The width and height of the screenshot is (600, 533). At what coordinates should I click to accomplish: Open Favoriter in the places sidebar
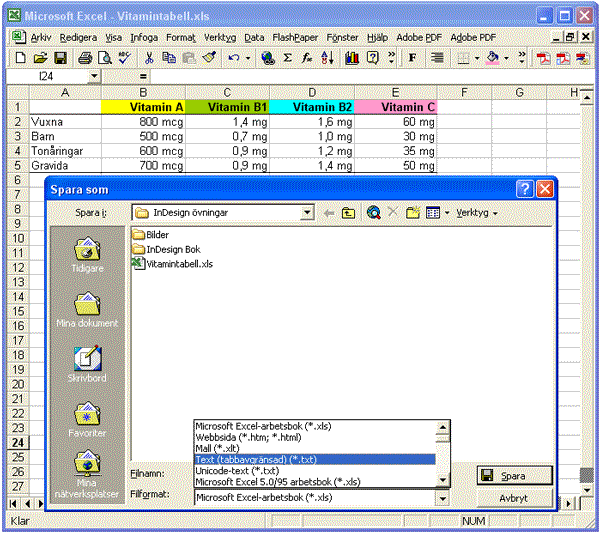point(87,420)
